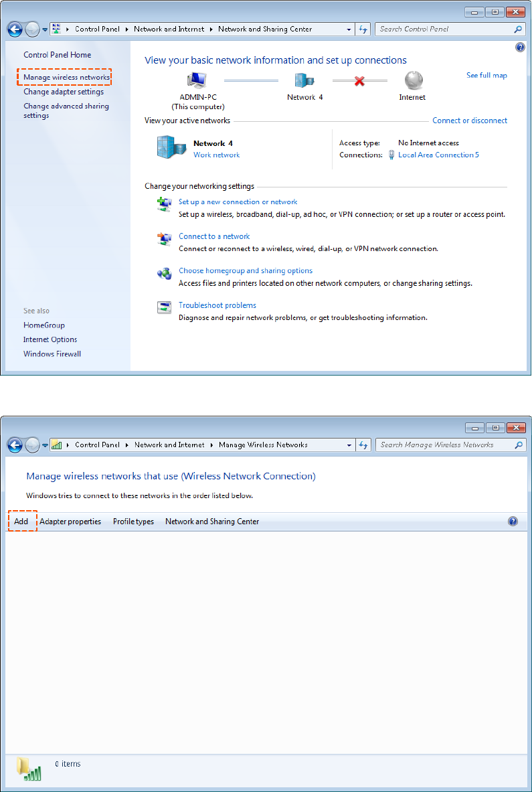Click wireless signal icon in Manage Wireless Networks address bar

[x=58, y=445]
